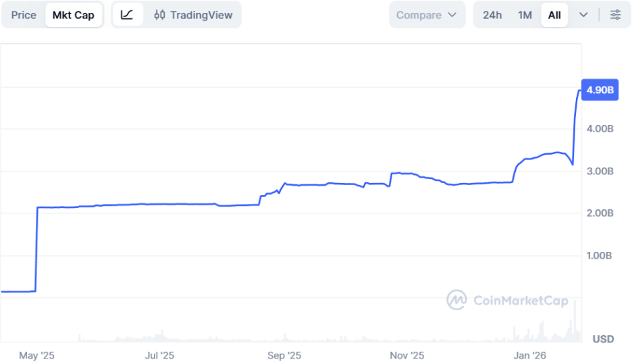This screenshot has height=364, width=632.
Task: Open the chart settings sliders icon
Action: click(615, 15)
